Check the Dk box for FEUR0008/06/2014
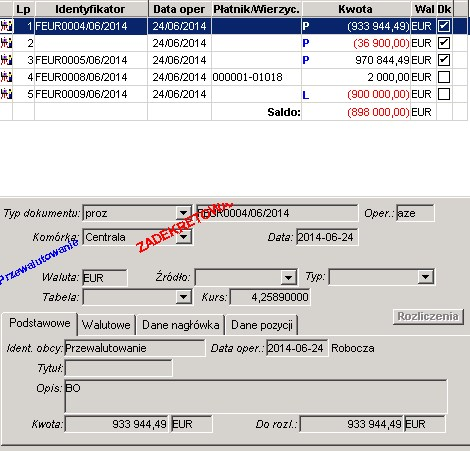The image size is (470, 451). pos(444,77)
